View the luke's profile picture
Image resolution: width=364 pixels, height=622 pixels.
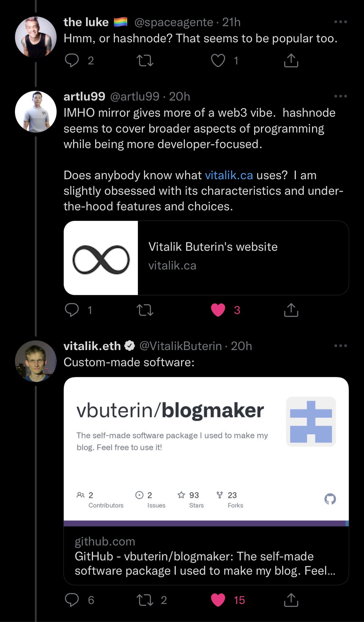click(x=36, y=37)
